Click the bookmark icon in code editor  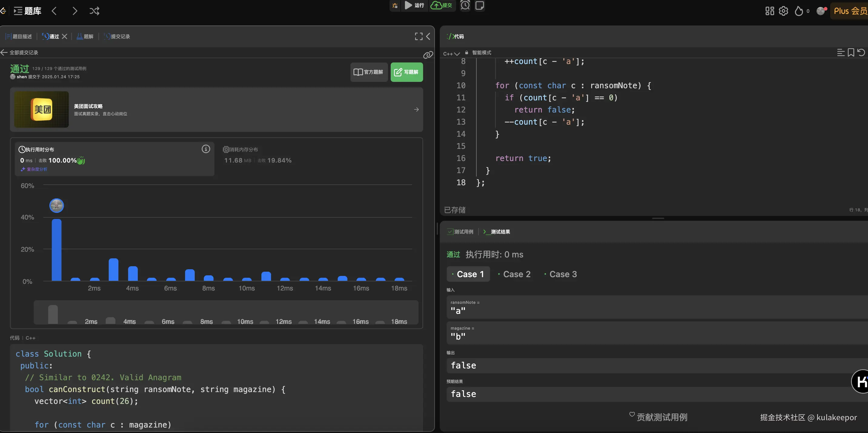[x=851, y=52]
